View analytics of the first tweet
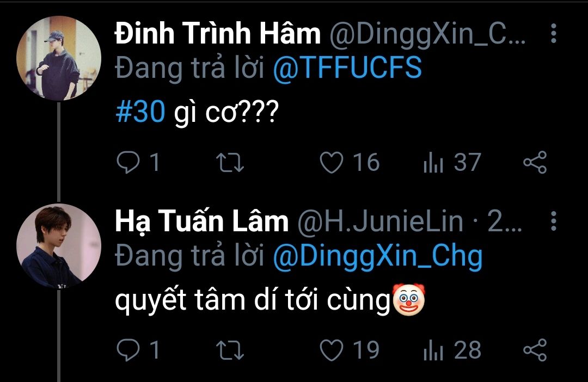 (x=433, y=163)
